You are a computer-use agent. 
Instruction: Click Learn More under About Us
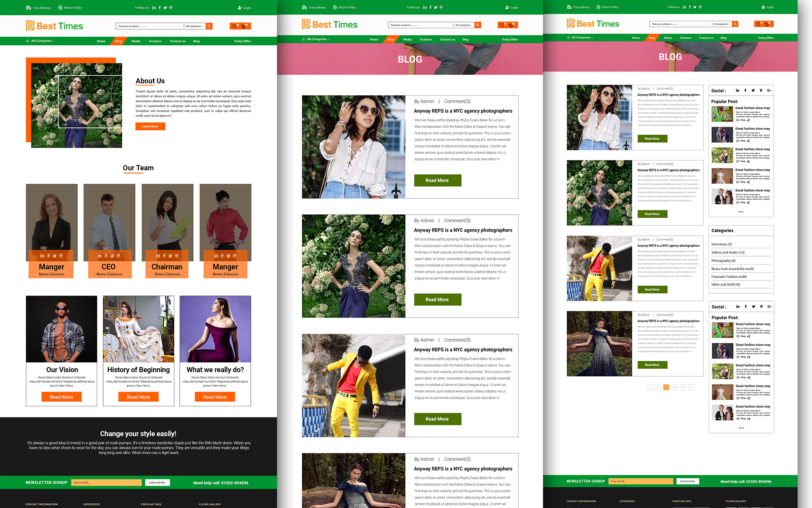pyautogui.click(x=150, y=126)
